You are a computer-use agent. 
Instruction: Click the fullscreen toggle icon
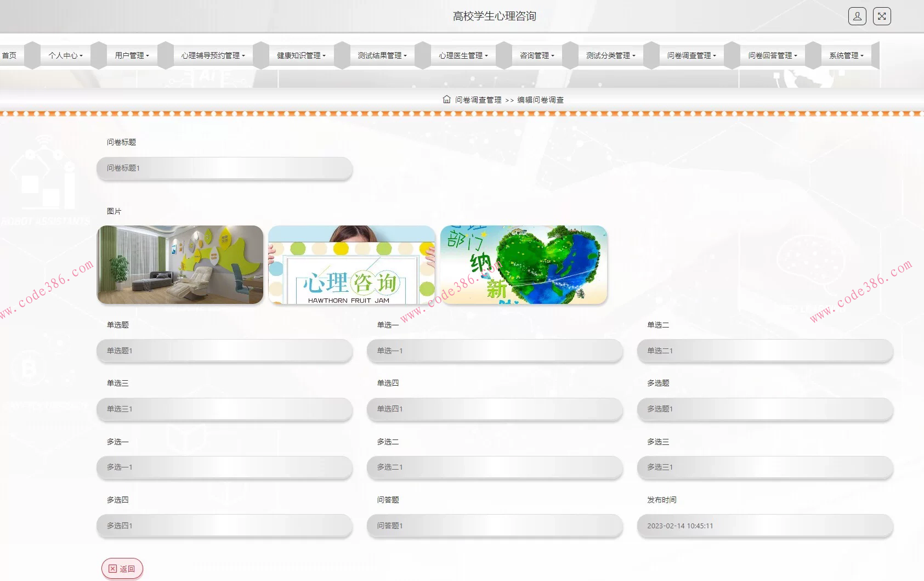(x=882, y=16)
